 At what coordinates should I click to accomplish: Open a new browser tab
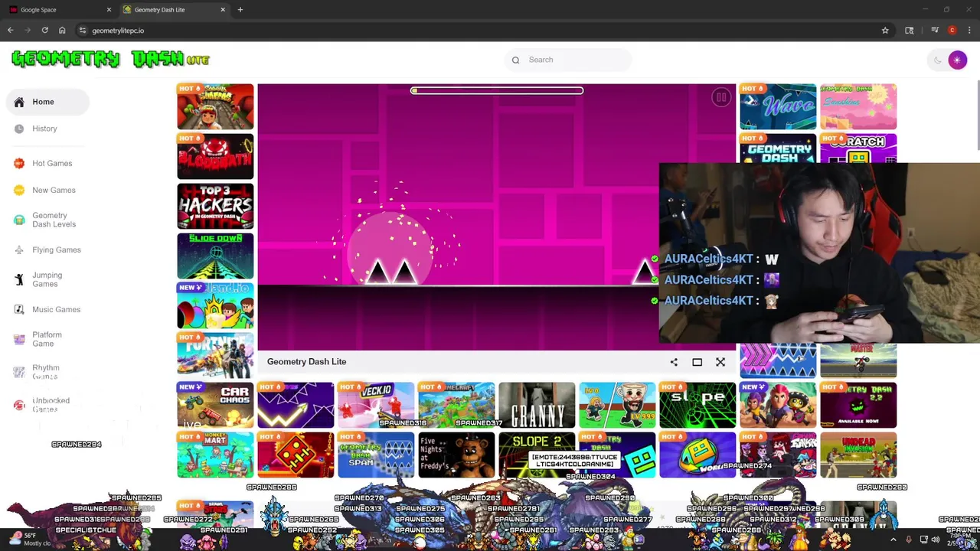[240, 10]
